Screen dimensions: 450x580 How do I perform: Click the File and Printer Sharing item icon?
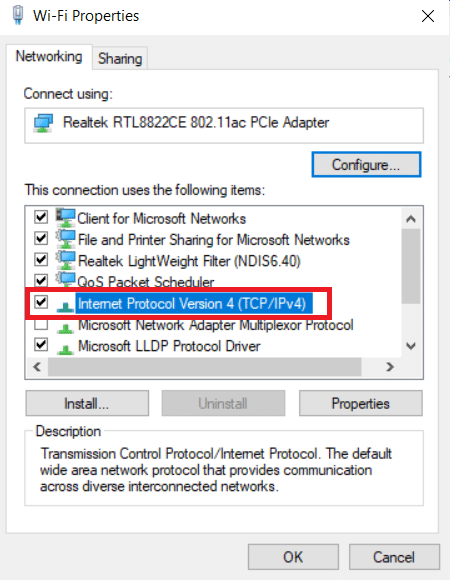pos(65,239)
